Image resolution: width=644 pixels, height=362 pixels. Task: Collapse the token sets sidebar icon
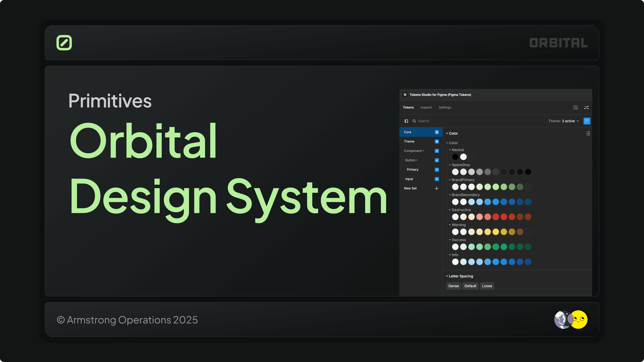click(406, 121)
